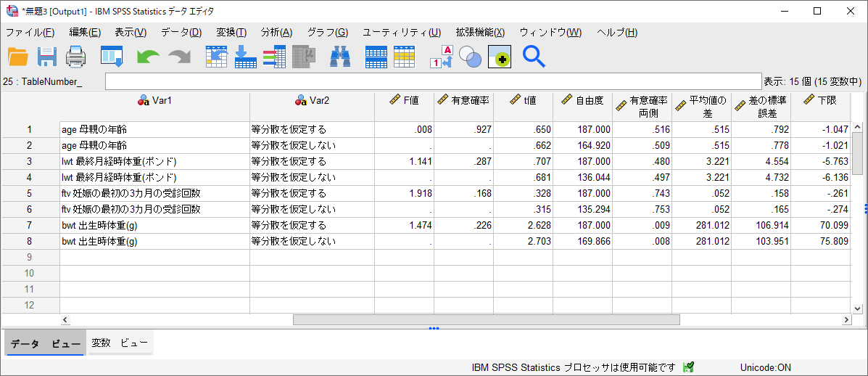Open the 編集(E) menu
Image resolution: width=868 pixels, height=376 pixels.
(85, 33)
